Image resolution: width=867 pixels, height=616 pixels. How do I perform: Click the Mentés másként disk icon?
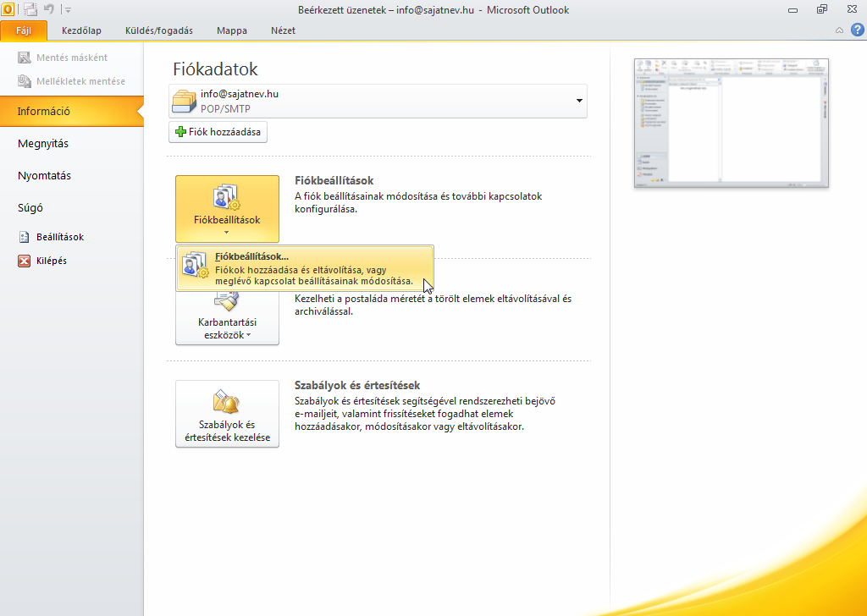(25, 58)
